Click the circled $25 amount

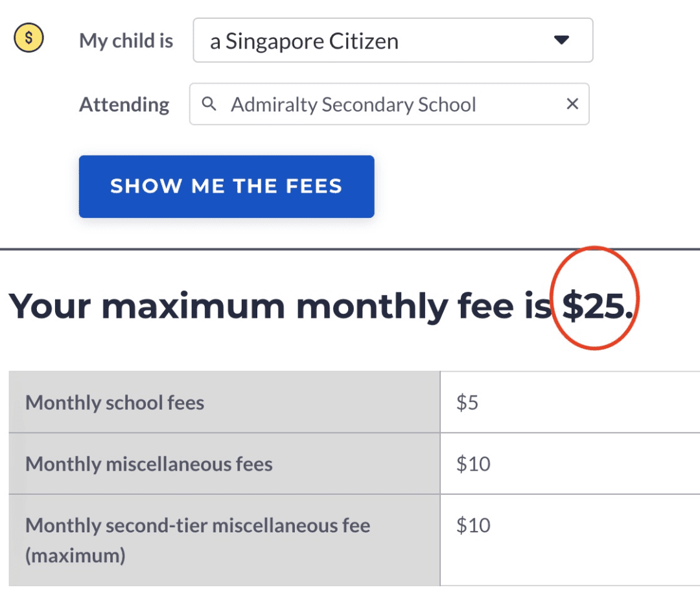coord(594,305)
